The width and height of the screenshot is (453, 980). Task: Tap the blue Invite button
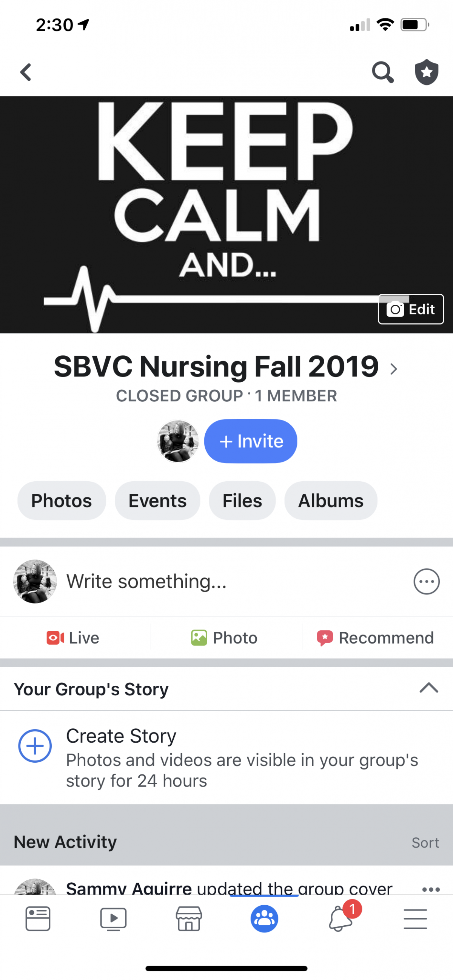point(251,441)
